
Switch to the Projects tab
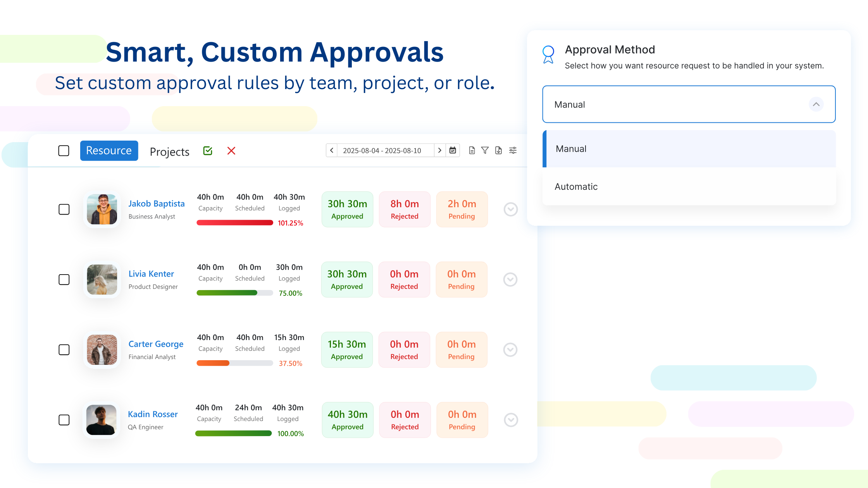(x=169, y=151)
